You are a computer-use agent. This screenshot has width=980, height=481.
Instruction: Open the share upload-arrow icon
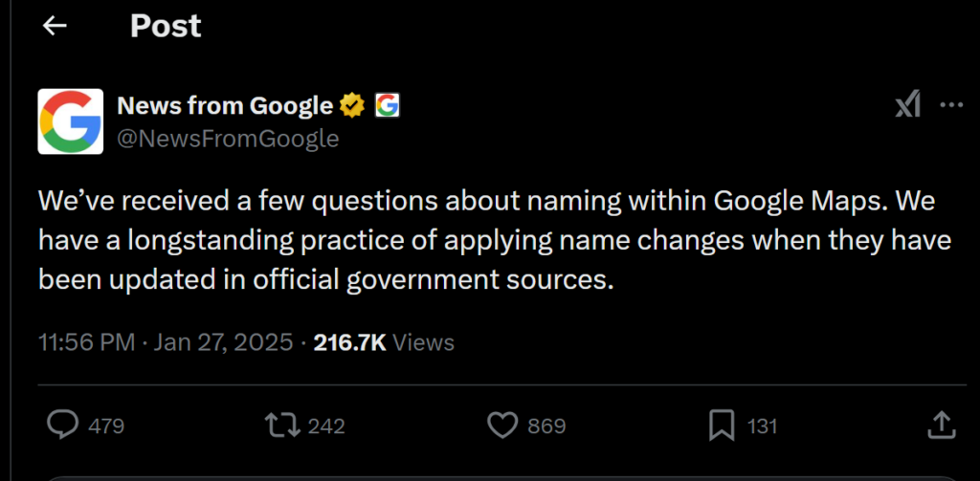pos(942,425)
